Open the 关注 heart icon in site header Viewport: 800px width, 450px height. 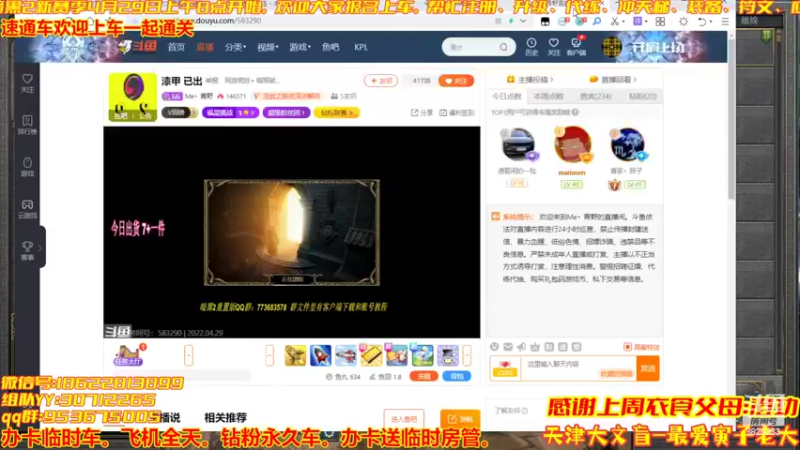554,46
